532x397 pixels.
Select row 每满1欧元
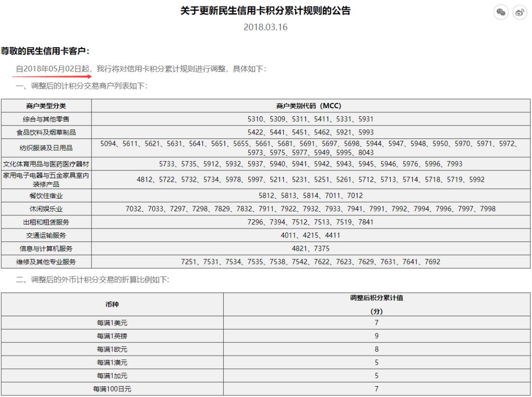click(112, 350)
